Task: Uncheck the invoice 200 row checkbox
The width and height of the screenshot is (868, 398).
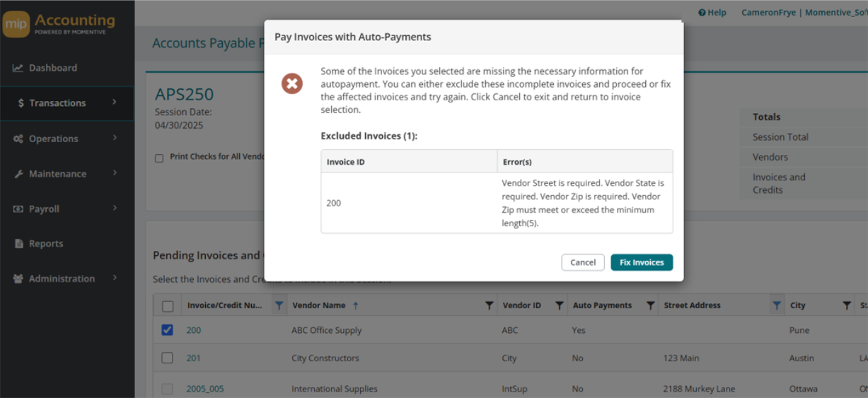Action: pyautogui.click(x=168, y=330)
